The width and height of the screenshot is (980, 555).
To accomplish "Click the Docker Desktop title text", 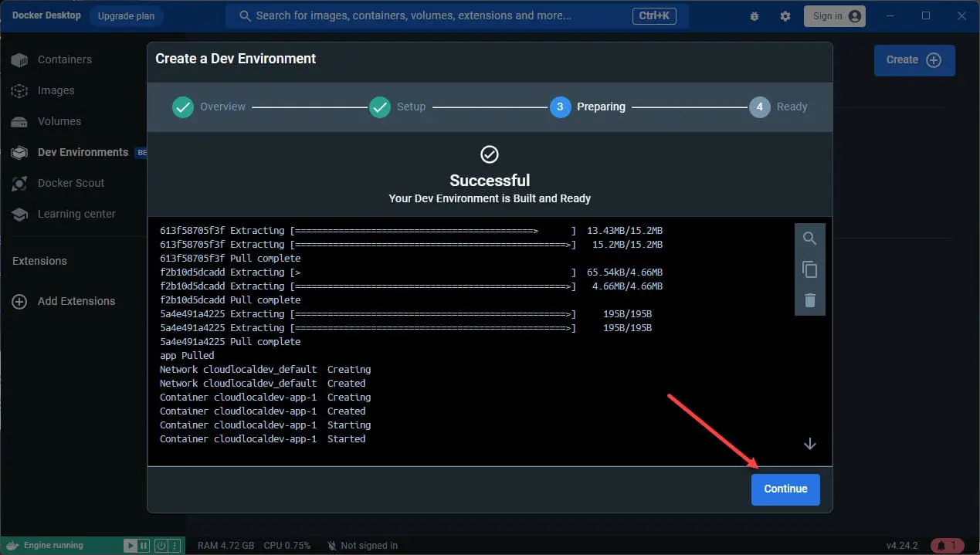I will tap(46, 15).
